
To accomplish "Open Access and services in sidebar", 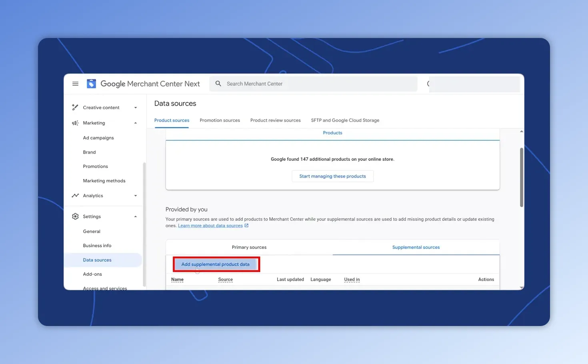I will point(105,288).
